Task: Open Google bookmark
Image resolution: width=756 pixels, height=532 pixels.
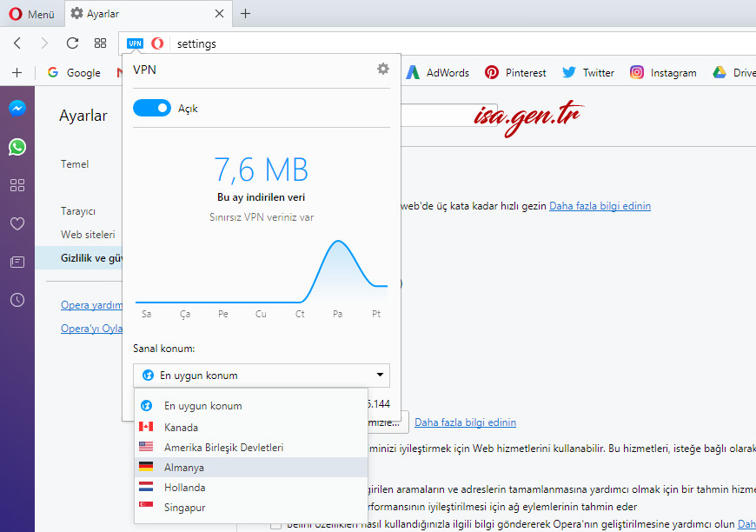Action: click(74, 72)
